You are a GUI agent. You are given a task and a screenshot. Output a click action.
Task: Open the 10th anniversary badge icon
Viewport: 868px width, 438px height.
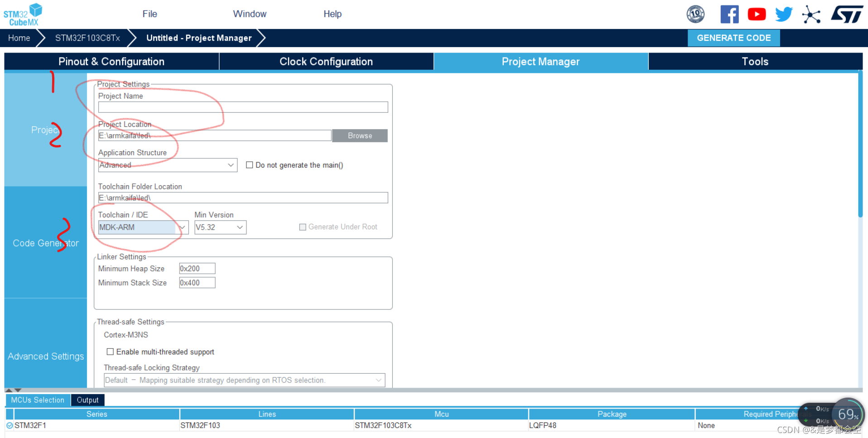click(x=695, y=14)
